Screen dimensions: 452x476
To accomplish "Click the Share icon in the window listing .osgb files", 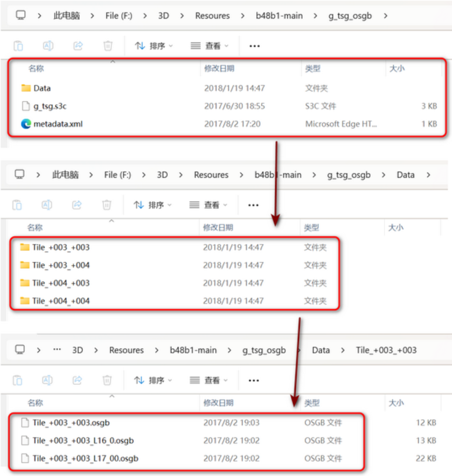I will click(77, 380).
